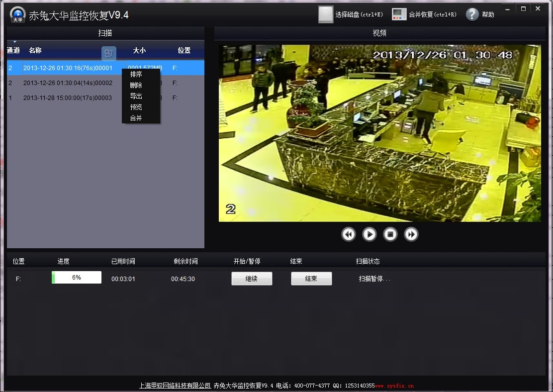Open the 合并恢复(ctrl+R) label
553x392 pixels.
point(433,14)
